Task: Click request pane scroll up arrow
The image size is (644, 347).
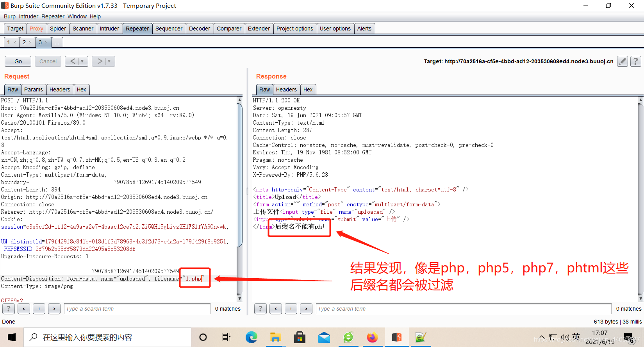Action: pos(239,100)
